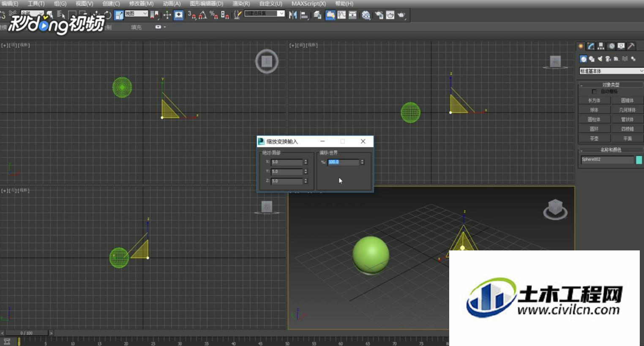Click Keyboard Shortcut Override toggle icon
The height and width of the screenshot is (346, 644).
(179, 15)
